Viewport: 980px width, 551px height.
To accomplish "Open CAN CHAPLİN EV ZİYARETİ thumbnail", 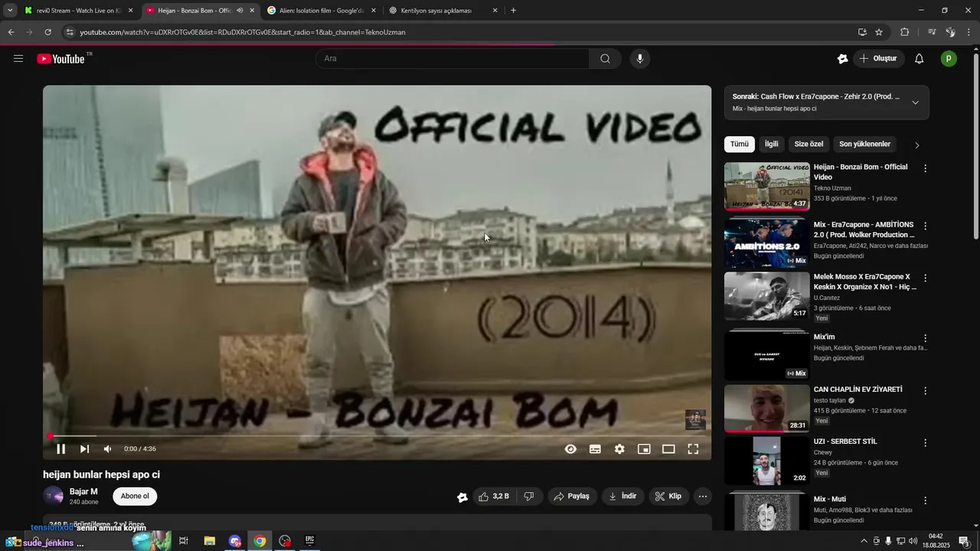I will pyautogui.click(x=766, y=408).
